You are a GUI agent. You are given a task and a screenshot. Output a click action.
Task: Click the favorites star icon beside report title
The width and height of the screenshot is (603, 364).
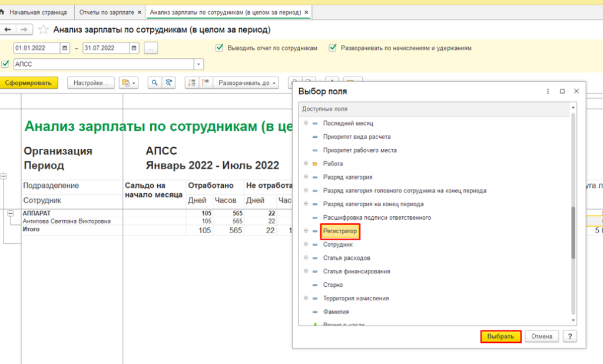[x=43, y=29]
